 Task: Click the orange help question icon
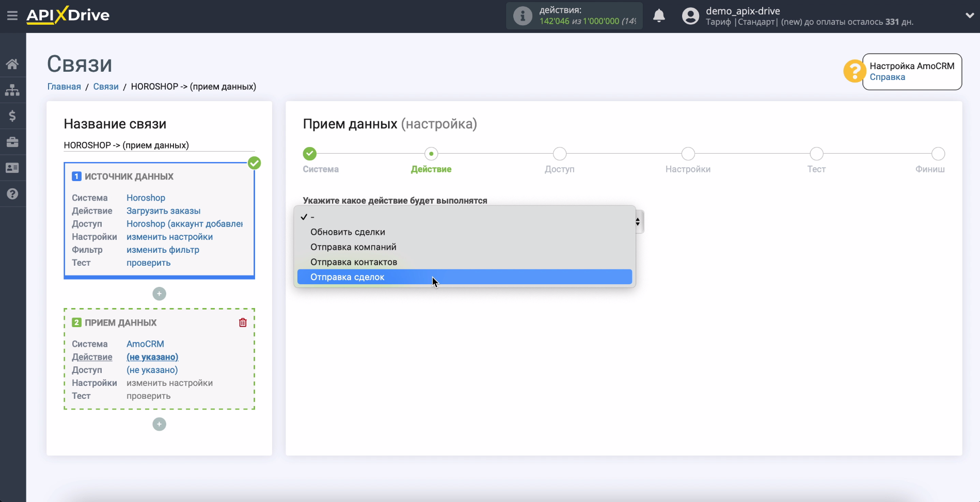[x=854, y=71]
